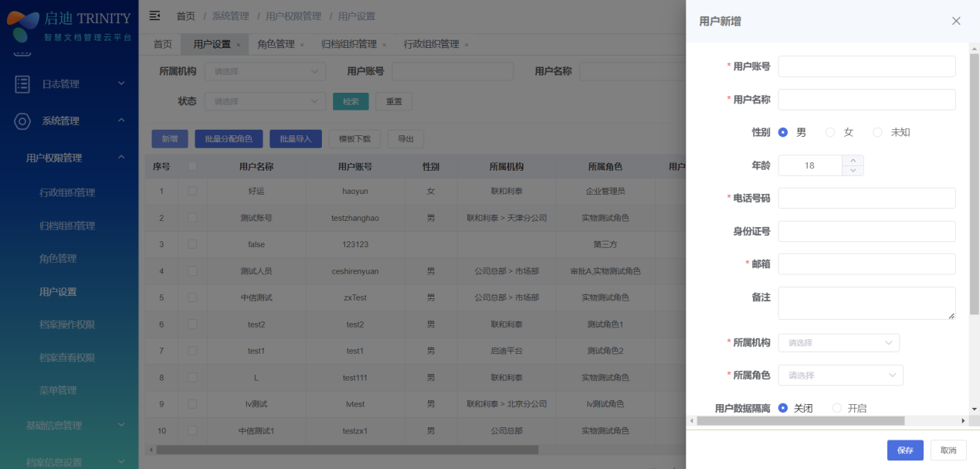Click the drawer horizontal scrollbar thumb
The image size is (980, 469).
pyautogui.click(x=800, y=421)
